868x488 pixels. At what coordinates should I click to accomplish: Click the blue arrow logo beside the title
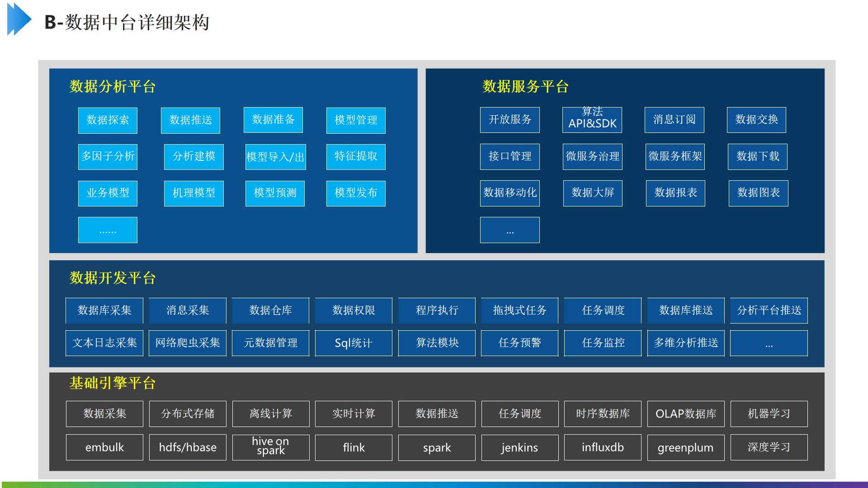coord(19,19)
